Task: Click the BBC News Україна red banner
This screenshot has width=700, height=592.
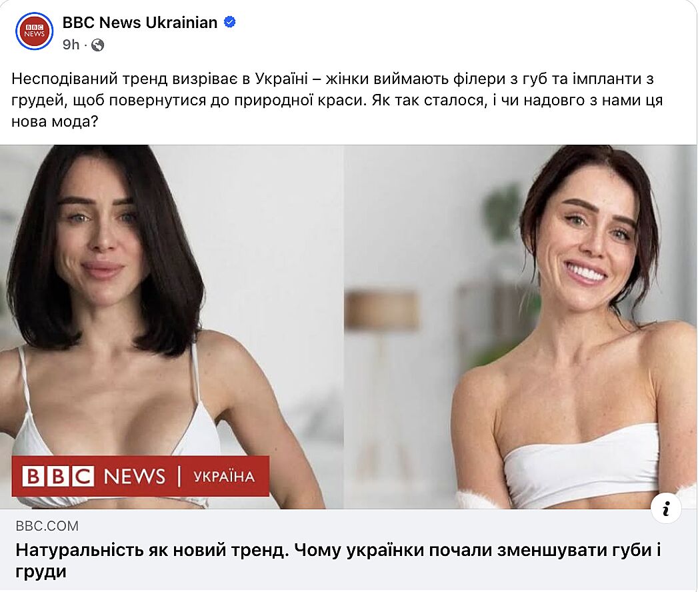Action: (140, 476)
